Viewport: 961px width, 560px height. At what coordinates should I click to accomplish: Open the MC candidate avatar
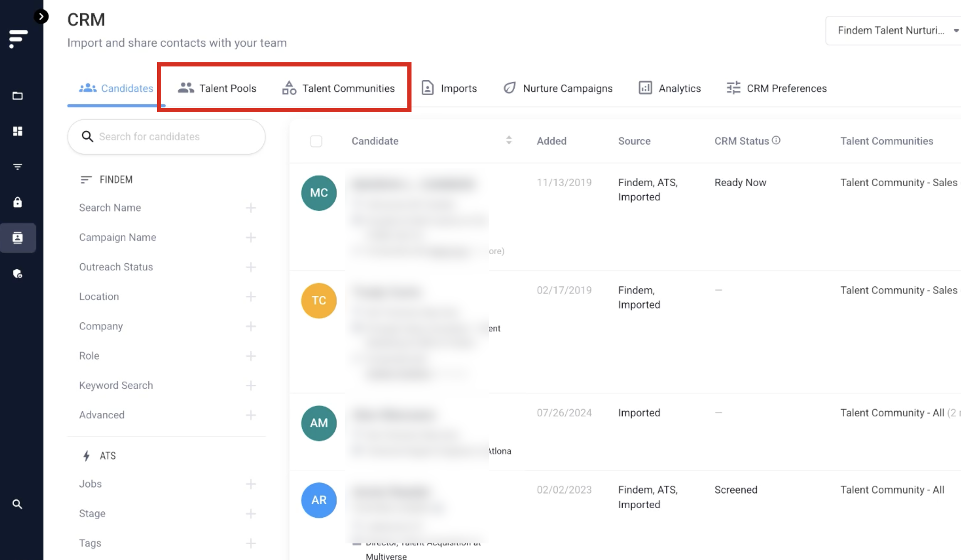pyautogui.click(x=319, y=193)
